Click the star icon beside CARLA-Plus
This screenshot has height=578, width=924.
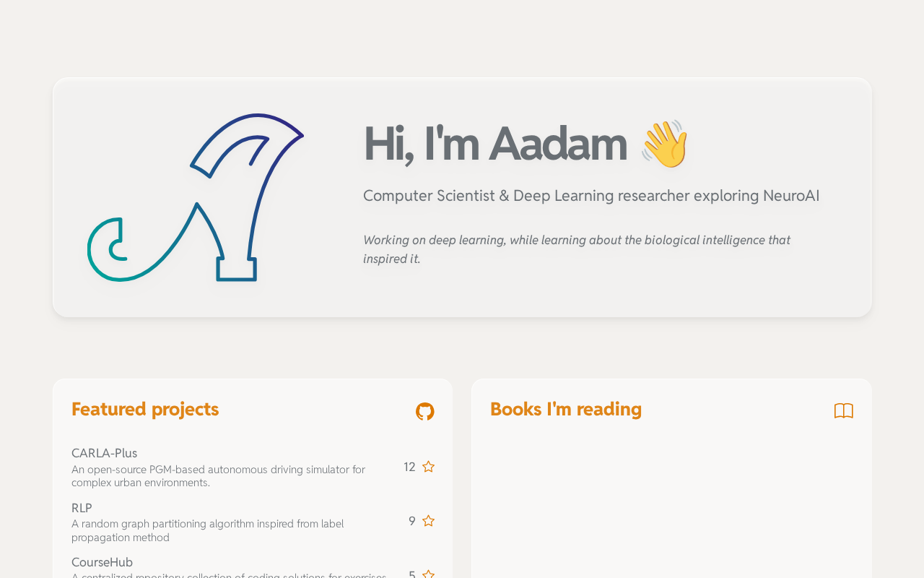point(428,467)
